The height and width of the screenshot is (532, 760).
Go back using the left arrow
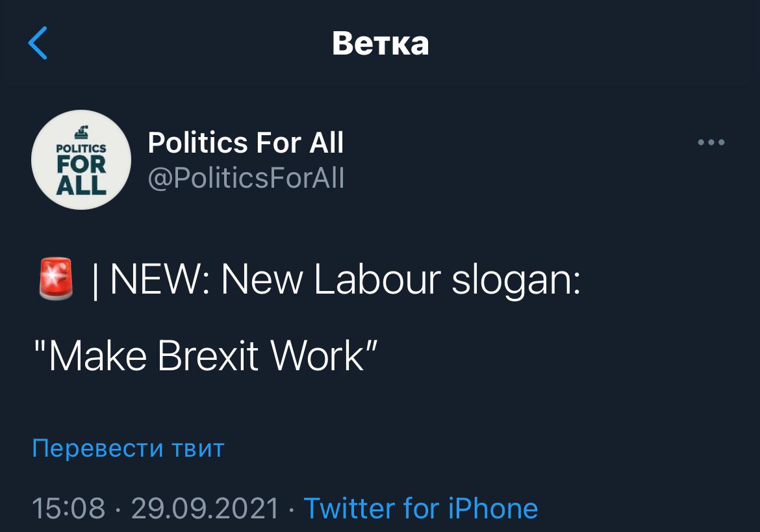(38, 44)
